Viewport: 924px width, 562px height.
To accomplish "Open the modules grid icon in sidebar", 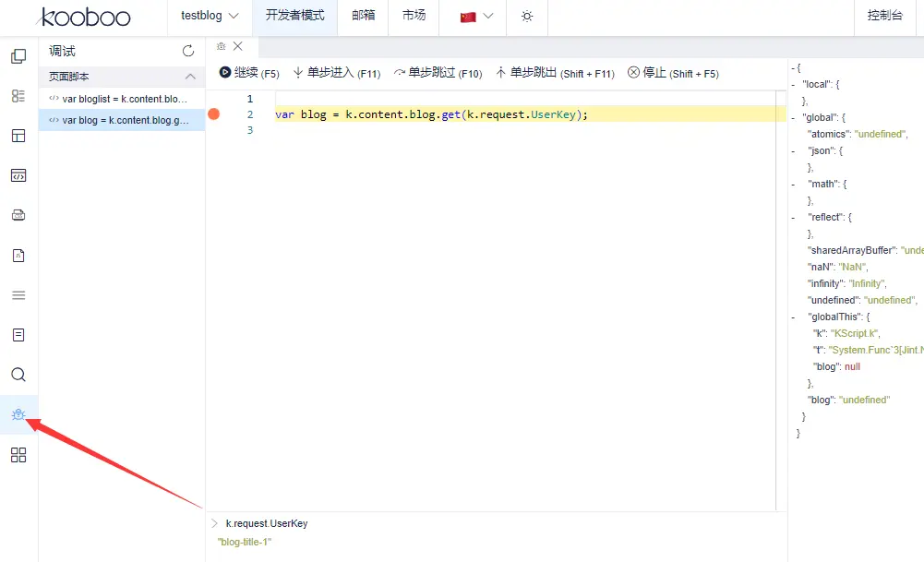I will tap(18, 455).
